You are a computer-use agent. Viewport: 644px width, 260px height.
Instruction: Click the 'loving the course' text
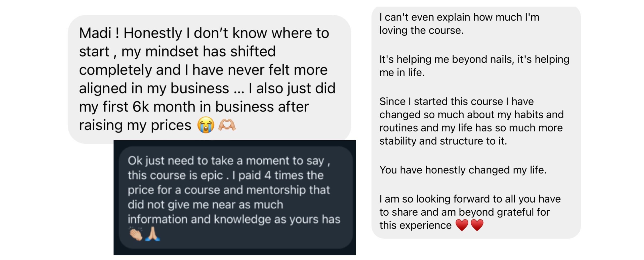[421, 30]
